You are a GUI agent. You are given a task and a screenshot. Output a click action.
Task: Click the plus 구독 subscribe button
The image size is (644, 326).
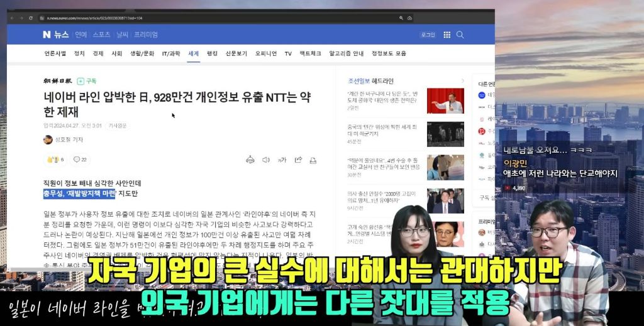(87, 81)
